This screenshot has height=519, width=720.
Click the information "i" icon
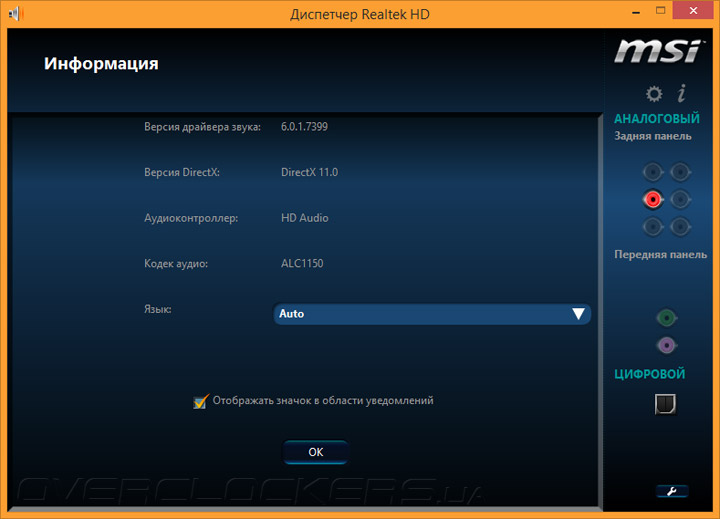[x=682, y=93]
